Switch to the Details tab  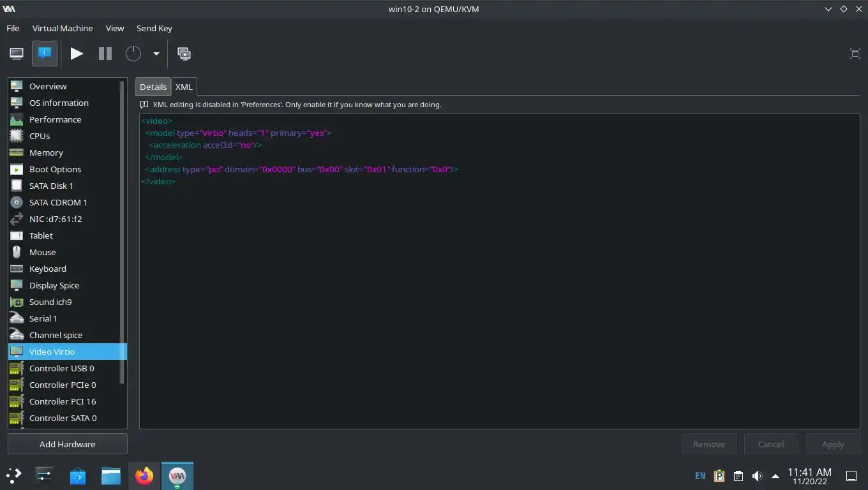click(x=153, y=87)
